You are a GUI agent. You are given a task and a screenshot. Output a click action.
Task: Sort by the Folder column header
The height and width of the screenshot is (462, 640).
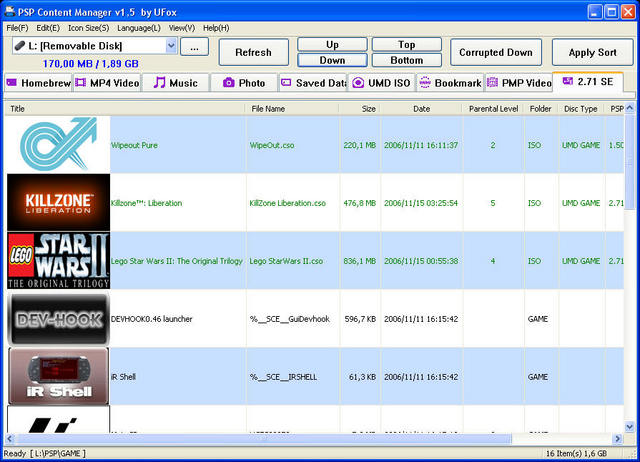(x=540, y=109)
